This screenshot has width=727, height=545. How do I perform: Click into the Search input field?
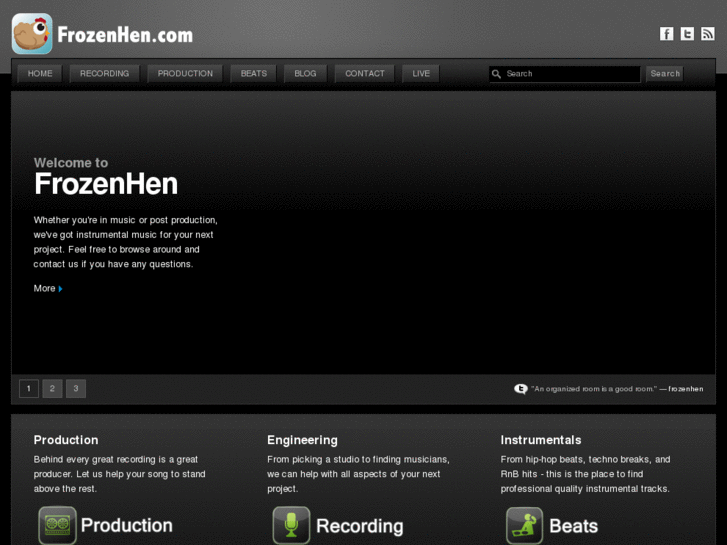(565, 74)
